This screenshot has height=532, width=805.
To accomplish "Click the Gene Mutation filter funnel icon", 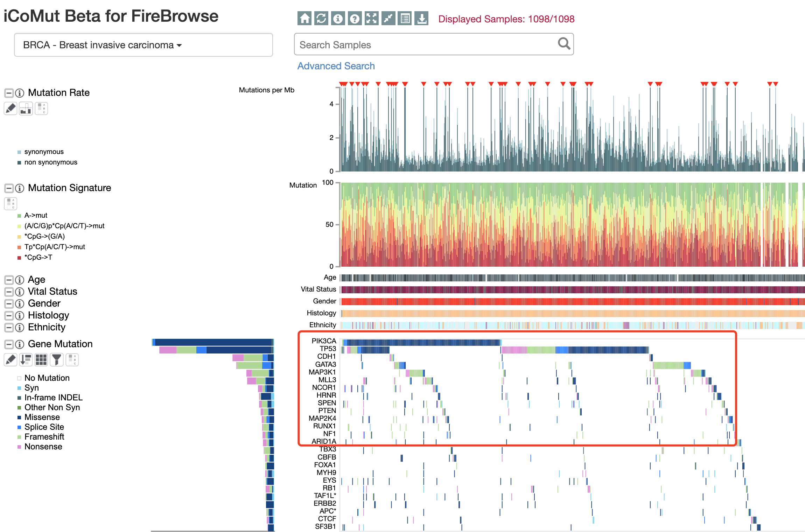I will [56, 359].
